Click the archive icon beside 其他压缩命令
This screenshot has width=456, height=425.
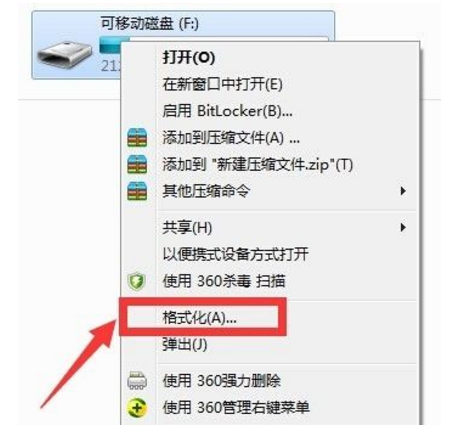tap(137, 191)
